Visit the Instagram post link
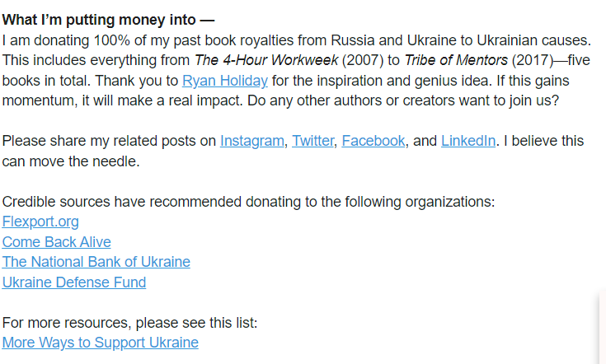Image resolution: width=606 pixels, height=364 pixels. pos(252,141)
